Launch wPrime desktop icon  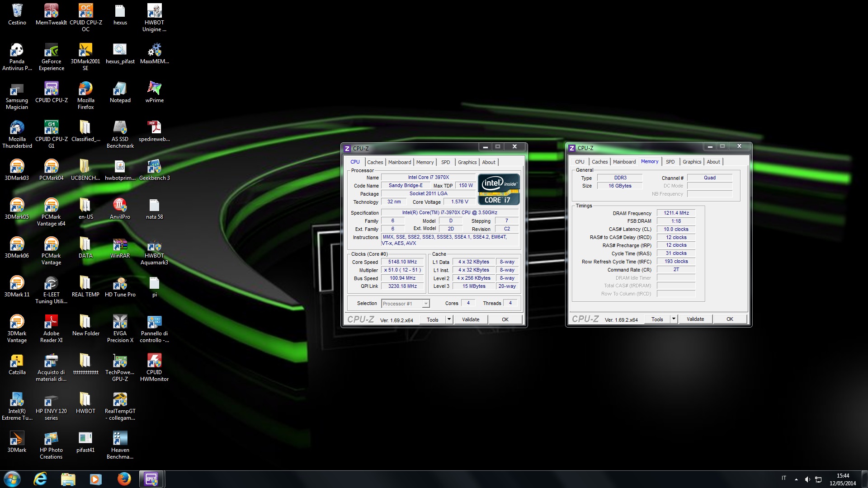(x=154, y=92)
